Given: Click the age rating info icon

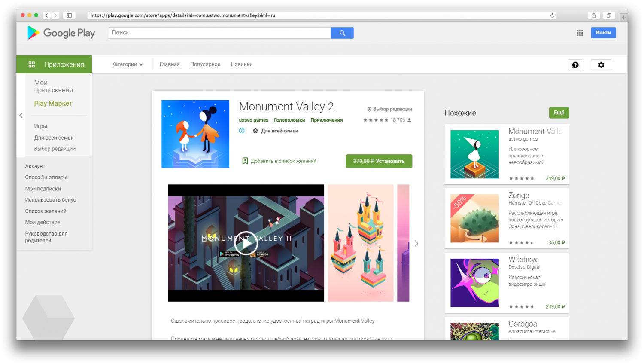Looking at the screenshot, I should pos(242,131).
